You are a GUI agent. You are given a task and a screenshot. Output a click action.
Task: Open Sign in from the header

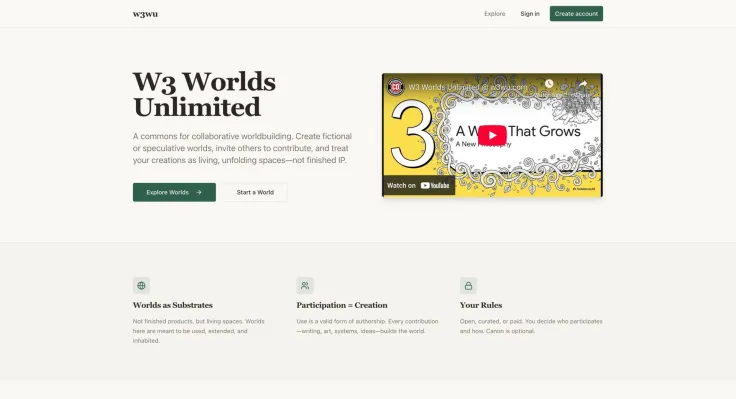pyautogui.click(x=530, y=14)
